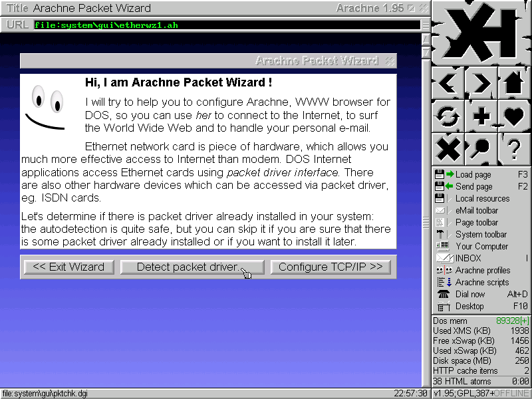
Task: Click the floppy icon beside Send page
Action: tap(440, 186)
